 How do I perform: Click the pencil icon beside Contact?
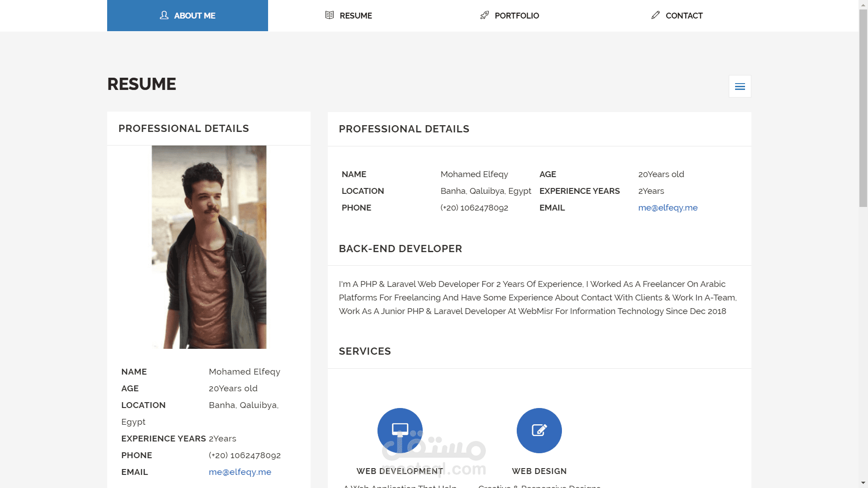click(656, 15)
